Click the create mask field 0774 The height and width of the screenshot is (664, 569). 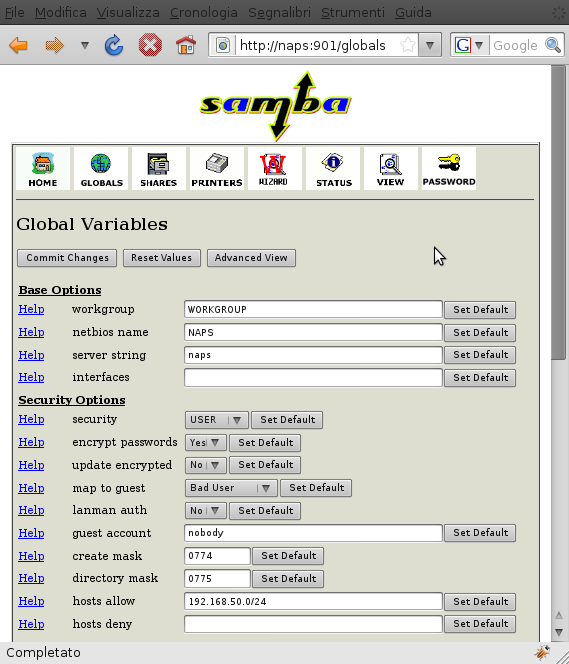pyautogui.click(x=217, y=556)
